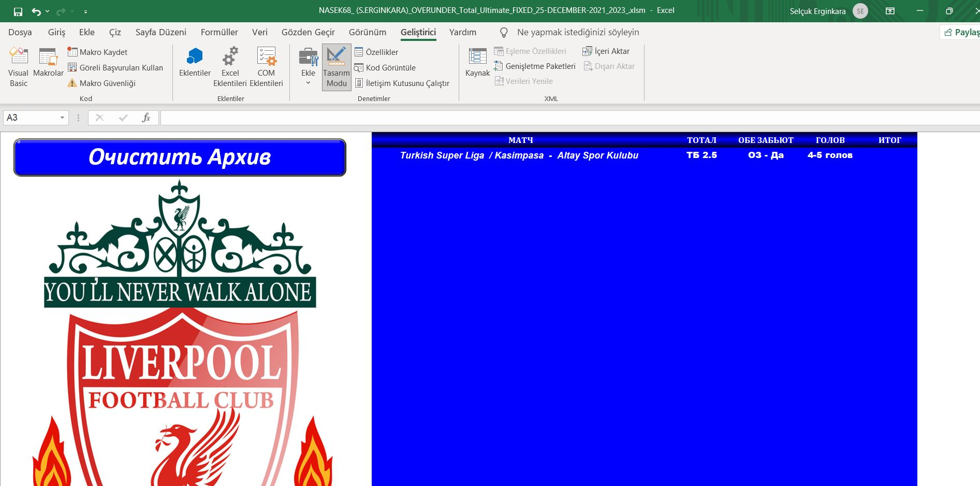Open COM Eklentileri dialog

click(266, 67)
